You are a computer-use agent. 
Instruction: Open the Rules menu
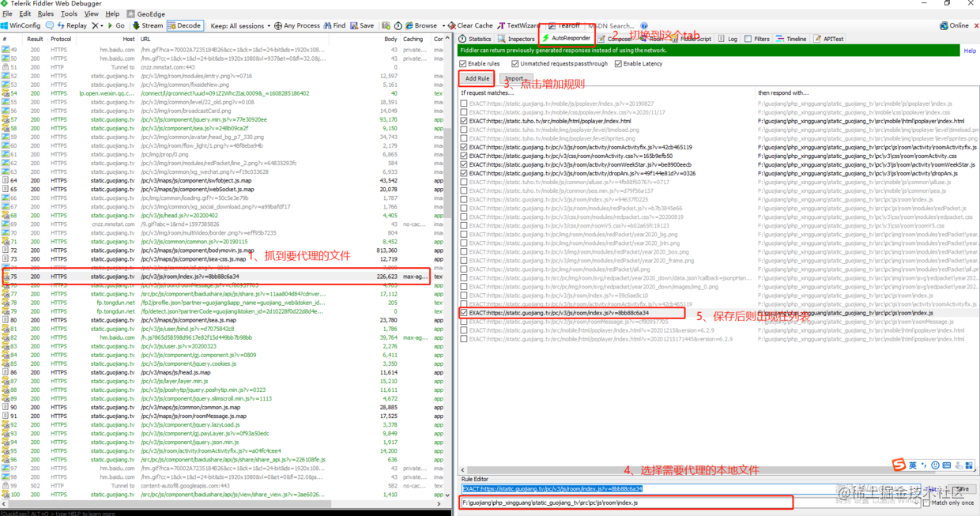tap(46, 13)
